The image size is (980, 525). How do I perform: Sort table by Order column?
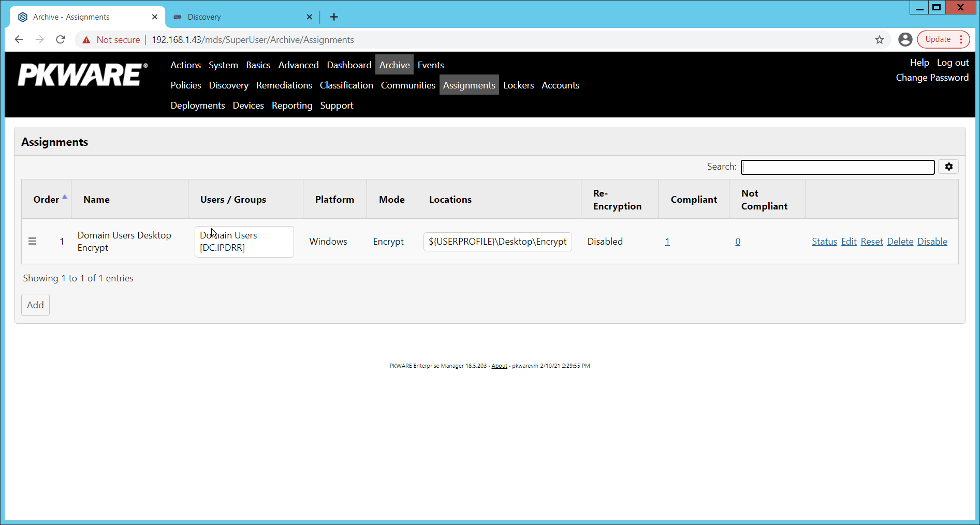tap(47, 200)
